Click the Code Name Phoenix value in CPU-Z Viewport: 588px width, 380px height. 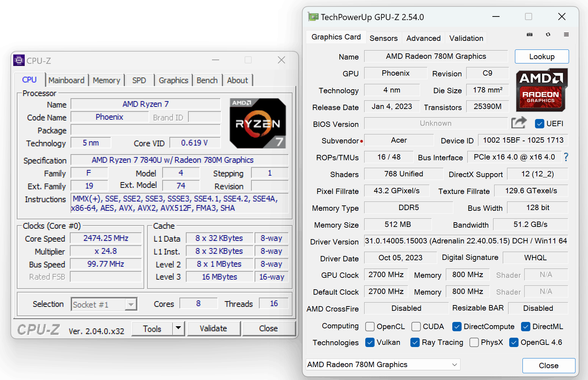[110, 117]
